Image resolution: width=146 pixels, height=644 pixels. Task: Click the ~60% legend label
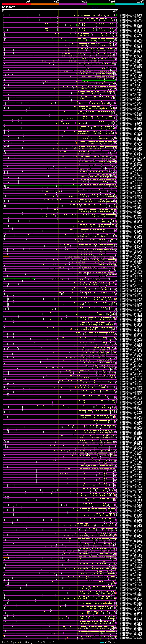[83, 2]
